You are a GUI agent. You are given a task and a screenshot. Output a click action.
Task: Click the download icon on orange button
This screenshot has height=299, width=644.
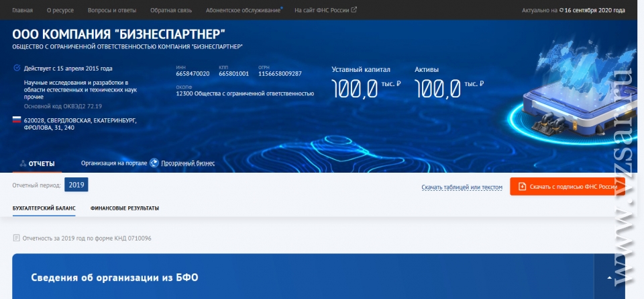522,186
